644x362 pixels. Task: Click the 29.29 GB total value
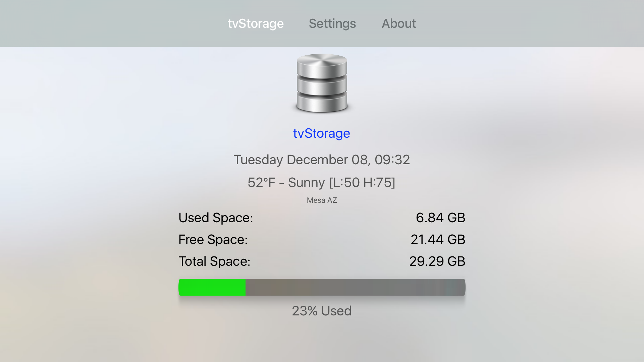(437, 261)
